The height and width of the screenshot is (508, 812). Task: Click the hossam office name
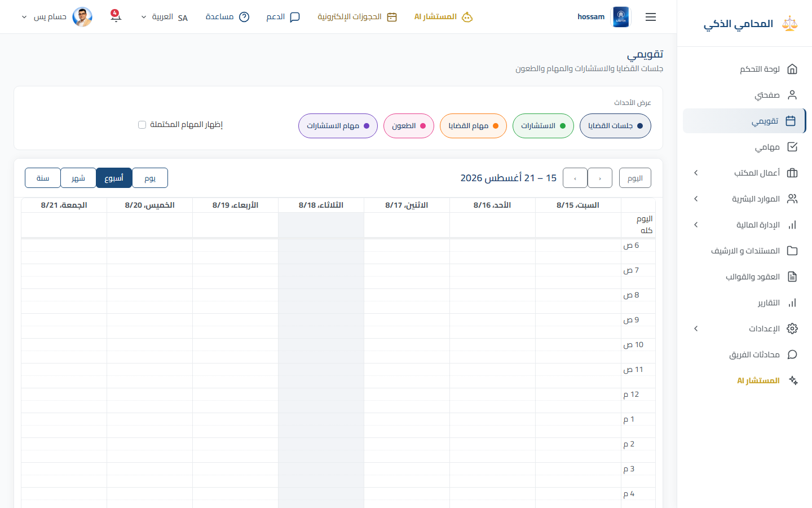click(x=591, y=17)
